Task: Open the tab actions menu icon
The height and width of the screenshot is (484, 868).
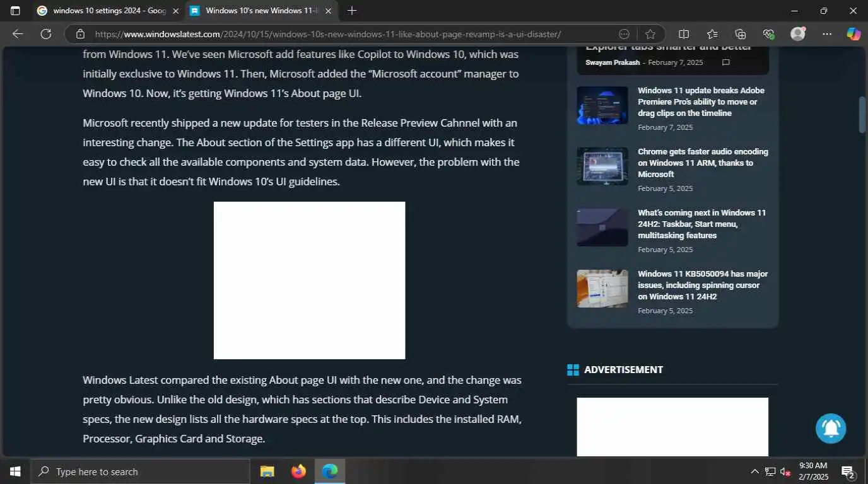Action: [x=15, y=11]
